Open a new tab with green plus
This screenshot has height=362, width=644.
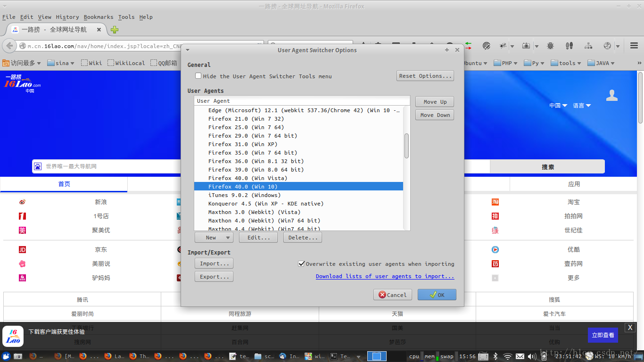coord(115,30)
